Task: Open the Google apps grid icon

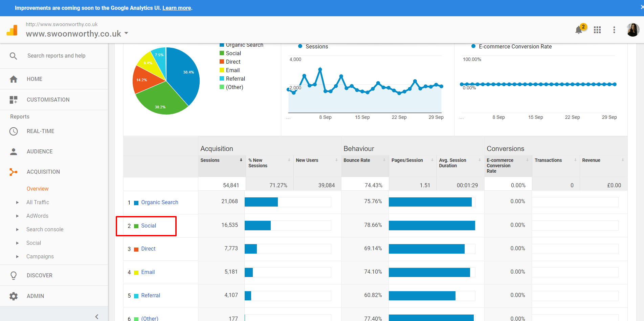Action: [597, 30]
